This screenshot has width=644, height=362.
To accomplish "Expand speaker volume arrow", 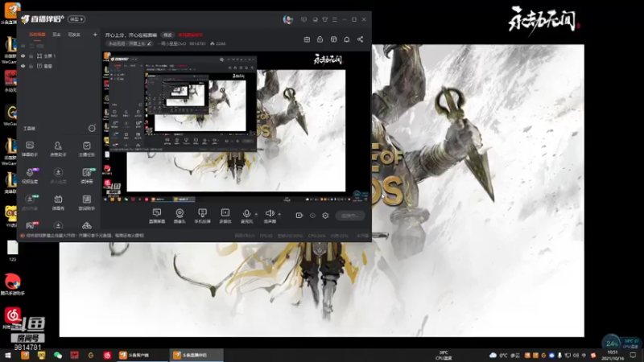I will point(279,214).
